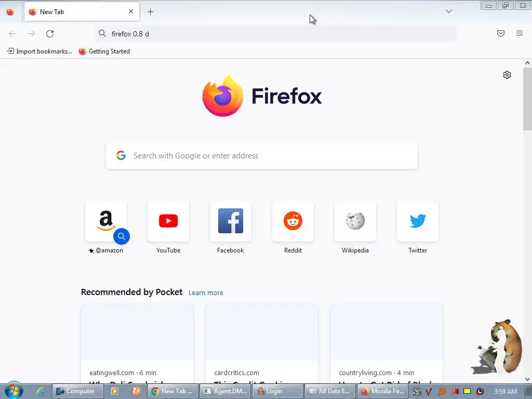Open Save to Pocket button
This screenshot has height=399, width=532.
[500, 33]
